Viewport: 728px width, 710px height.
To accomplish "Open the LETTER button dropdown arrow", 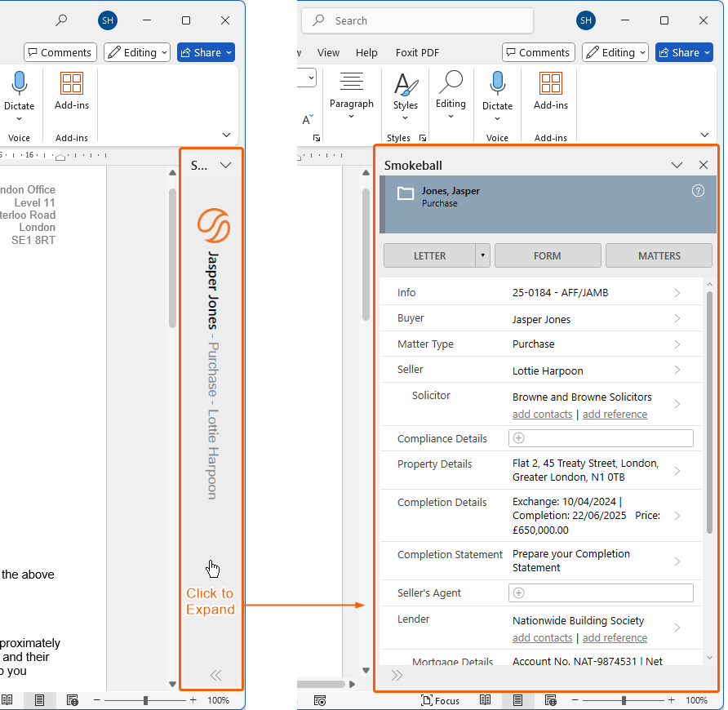I will (x=483, y=256).
